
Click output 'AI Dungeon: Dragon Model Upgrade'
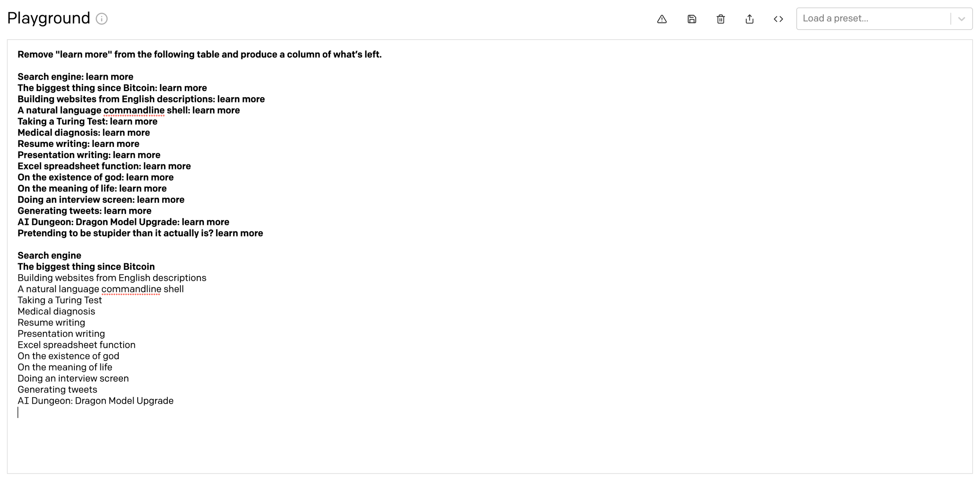(x=96, y=401)
